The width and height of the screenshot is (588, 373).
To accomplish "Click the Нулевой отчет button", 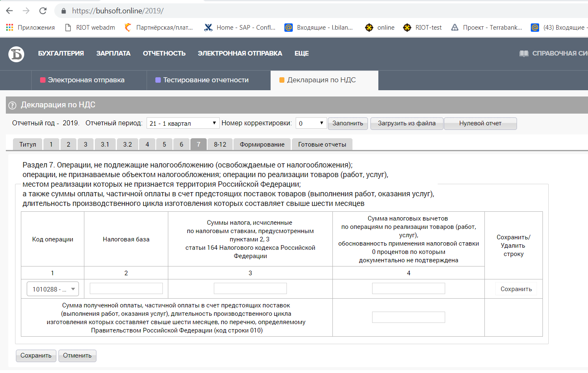I will [x=480, y=124].
